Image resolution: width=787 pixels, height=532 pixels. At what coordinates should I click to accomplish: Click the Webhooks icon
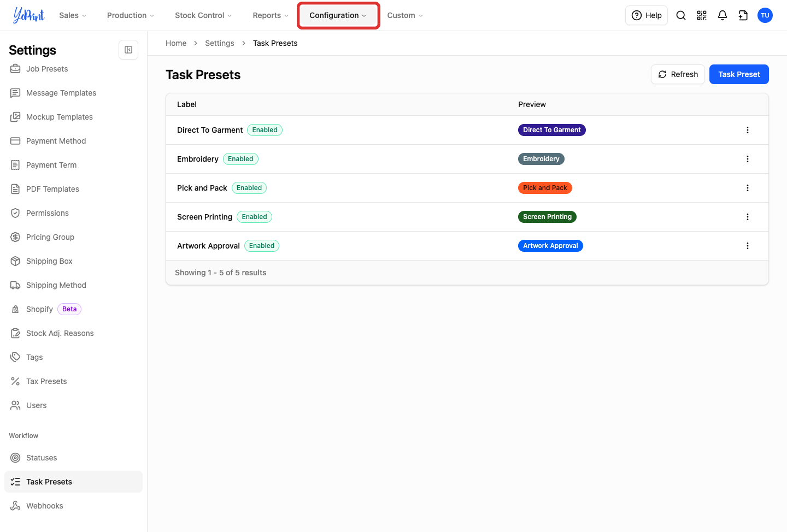click(15, 506)
